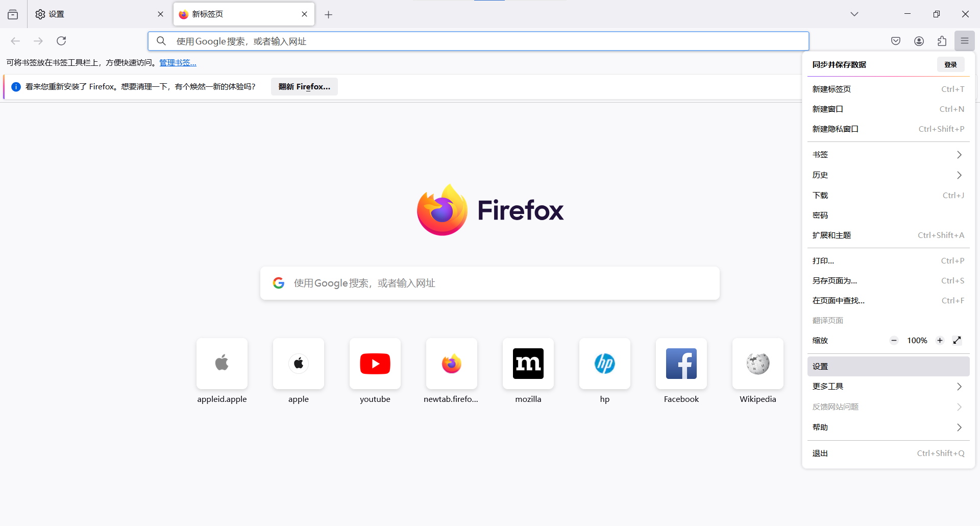The width and height of the screenshot is (980, 526).
Task: Enter full screen via zoom row icon
Action: click(957, 340)
